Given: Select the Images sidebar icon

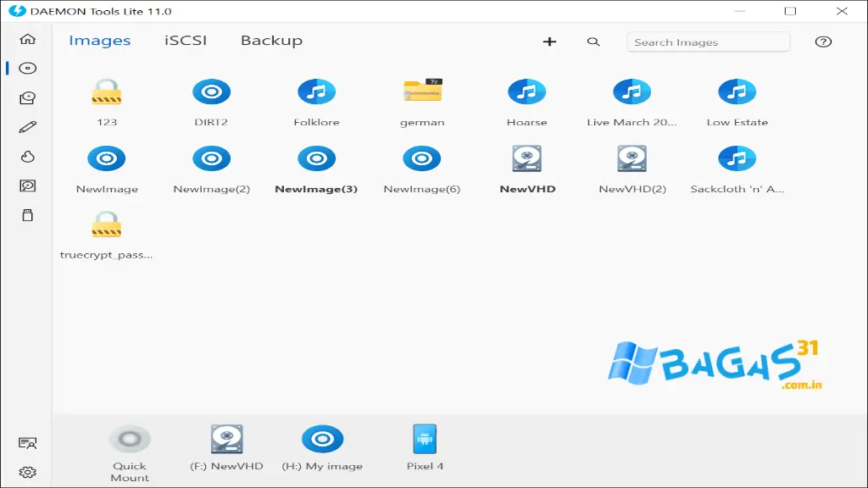Looking at the screenshot, I should (x=28, y=69).
